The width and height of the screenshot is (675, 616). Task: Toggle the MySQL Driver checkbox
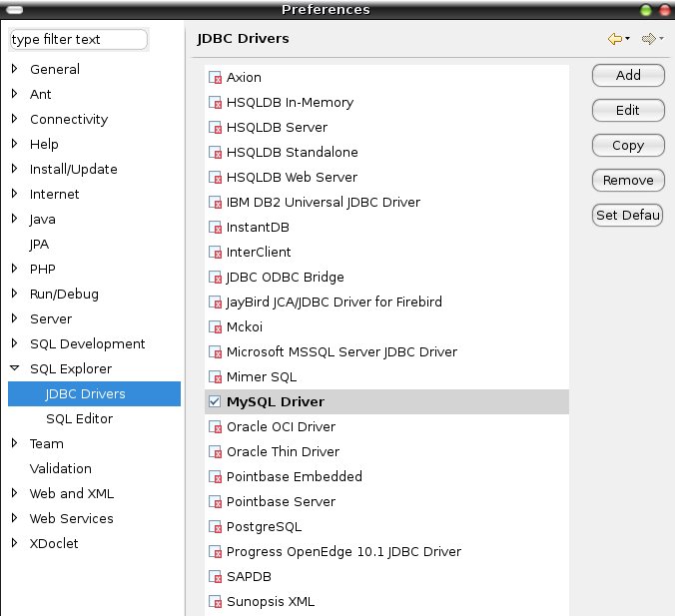(215, 401)
